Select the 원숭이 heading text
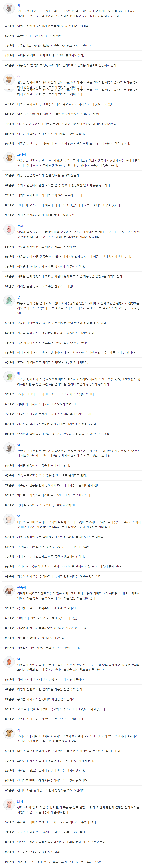This screenshot has width=142, height=868. (21, 588)
